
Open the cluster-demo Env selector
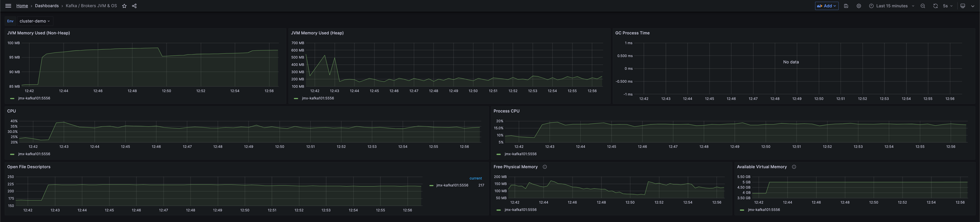coord(35,21)
